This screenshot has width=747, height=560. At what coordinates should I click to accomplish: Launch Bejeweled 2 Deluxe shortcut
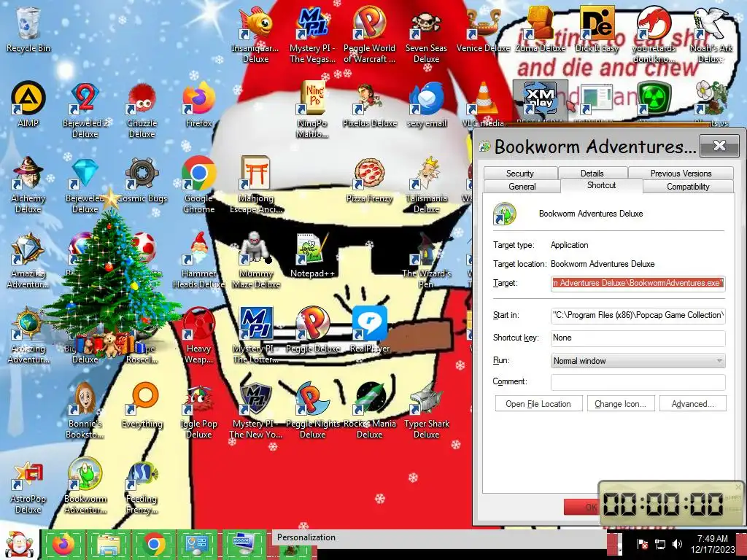click(85, 110)
